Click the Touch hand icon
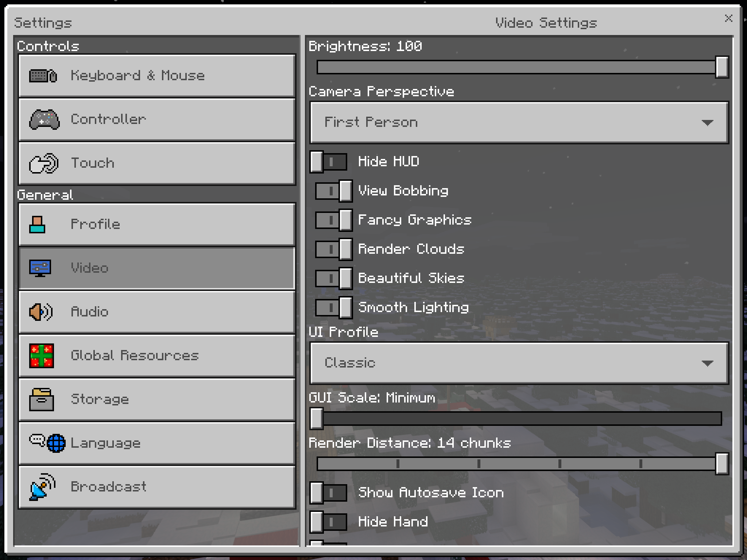Viewport: 747px width, 560px height. pos(44,163)
